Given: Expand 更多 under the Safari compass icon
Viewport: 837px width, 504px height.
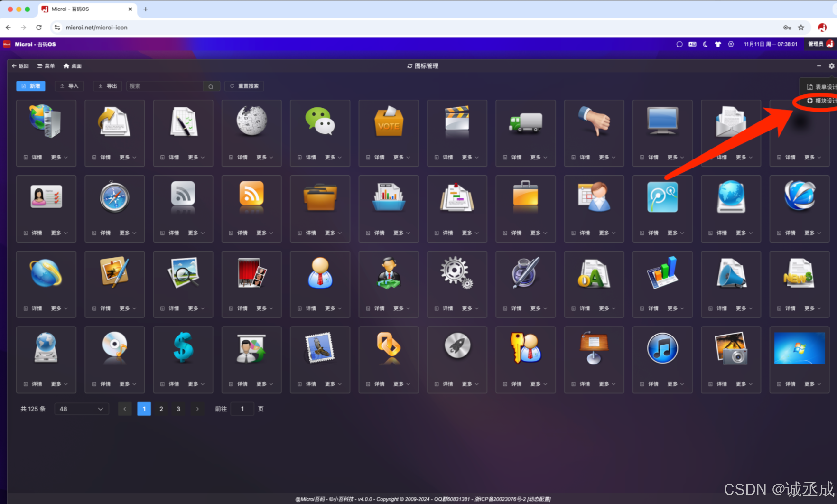Looking at the screenshot, I should point(128,233).
